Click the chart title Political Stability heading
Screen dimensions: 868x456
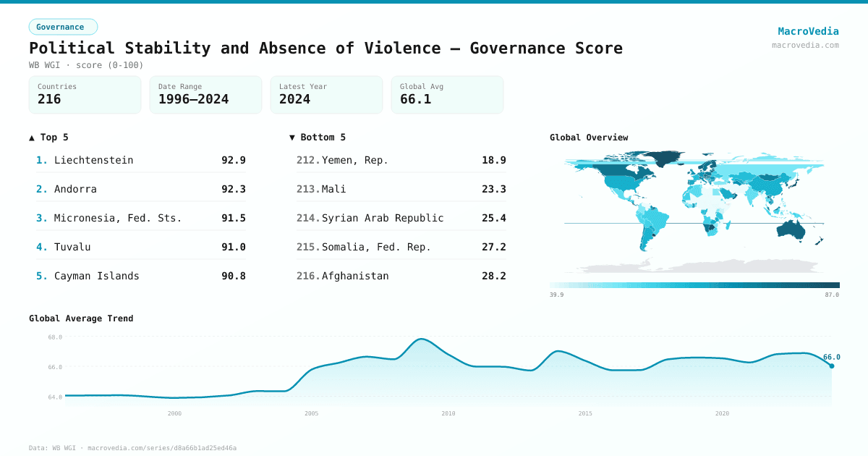pos(325,48)
